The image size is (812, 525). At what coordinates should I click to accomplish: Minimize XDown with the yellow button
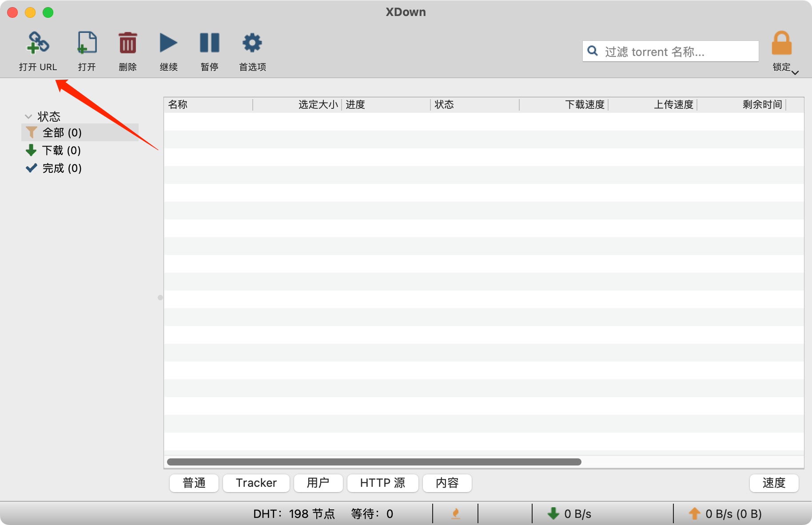coord(30,12)
